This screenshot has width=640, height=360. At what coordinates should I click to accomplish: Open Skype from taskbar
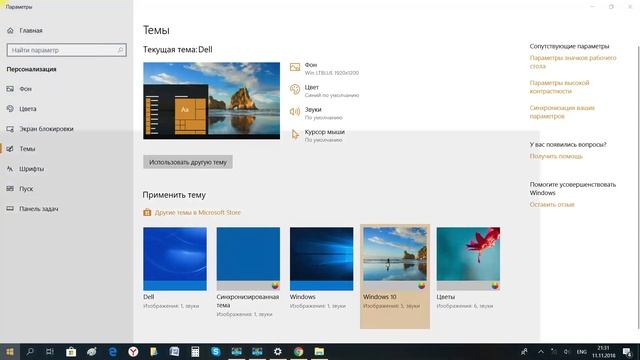coord(216,351)
